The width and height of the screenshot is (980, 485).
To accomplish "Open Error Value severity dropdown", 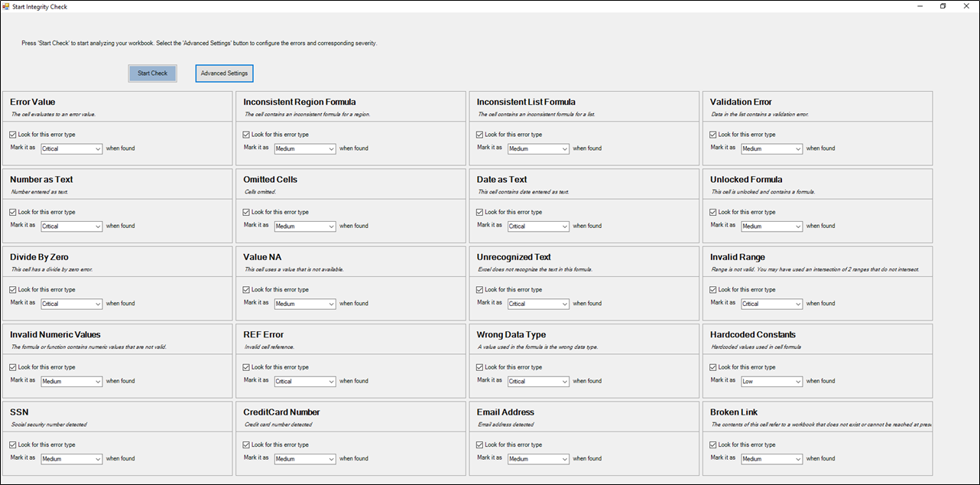I will coord(71,149).
